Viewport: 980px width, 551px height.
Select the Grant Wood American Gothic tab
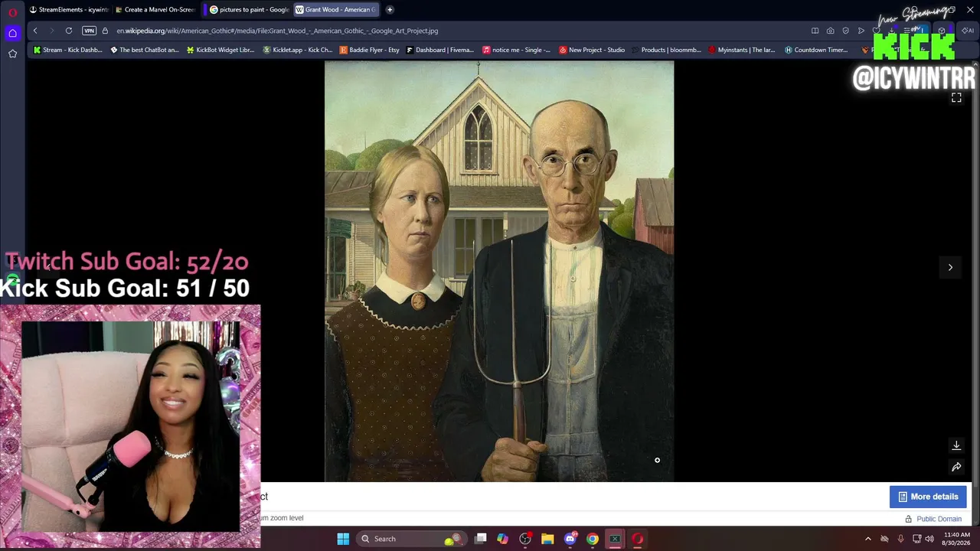[x=337, y=10]
